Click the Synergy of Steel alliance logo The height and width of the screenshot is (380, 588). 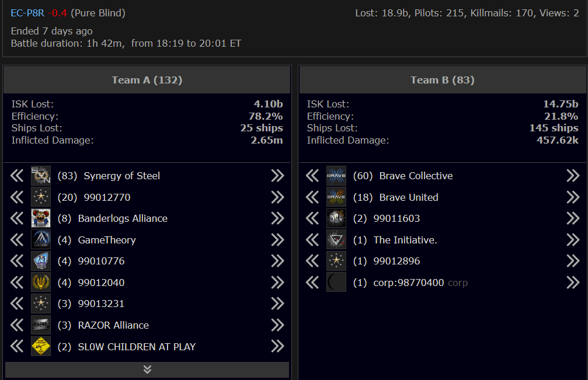point(41,176)
